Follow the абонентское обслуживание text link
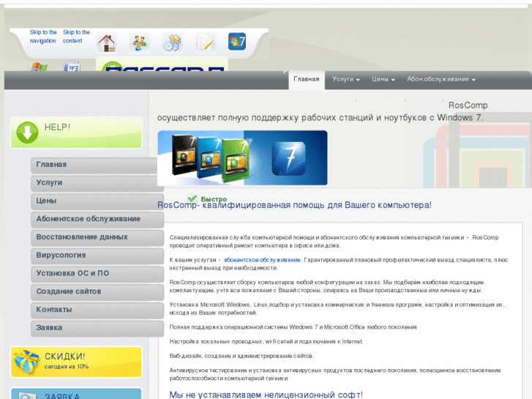This screenshot has height=399, width=532. click(x=262, y=260)
